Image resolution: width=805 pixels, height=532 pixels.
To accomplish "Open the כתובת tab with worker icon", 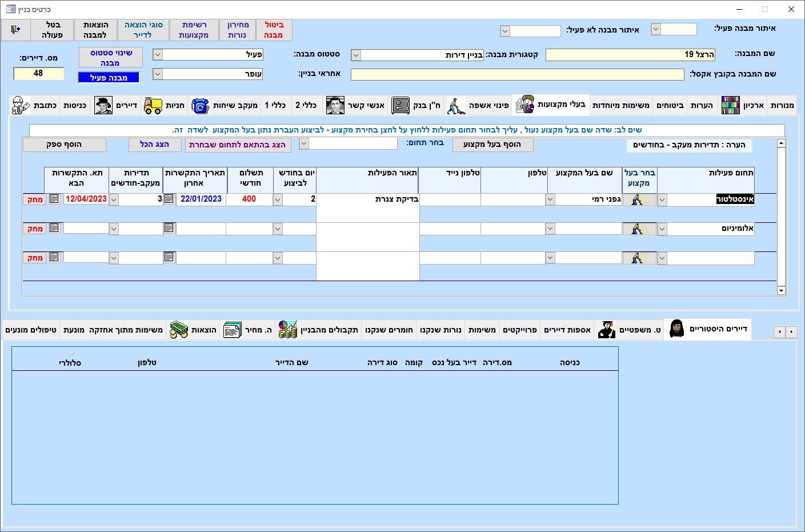I will 34,105.
